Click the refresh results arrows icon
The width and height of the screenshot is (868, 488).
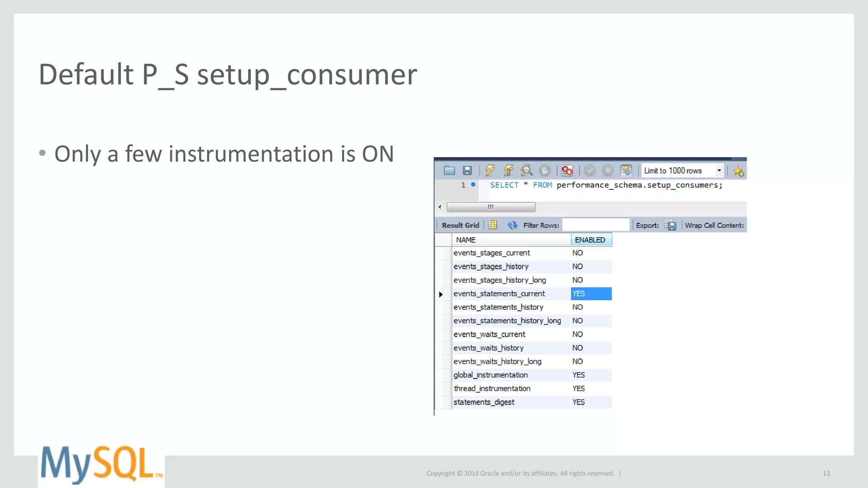[x=512, y=225]
